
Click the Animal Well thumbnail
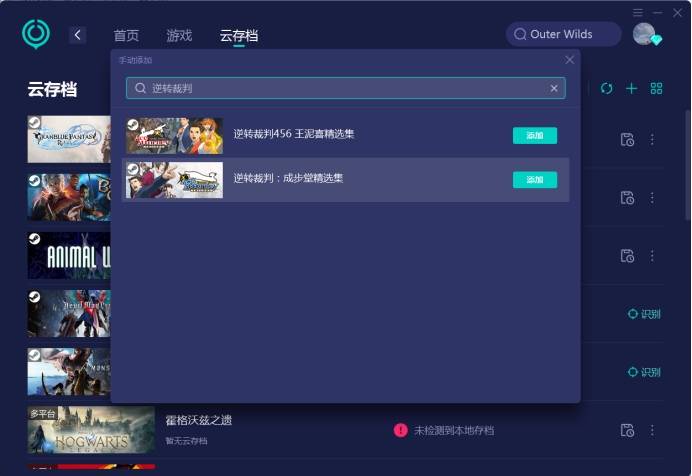point(69,256)
